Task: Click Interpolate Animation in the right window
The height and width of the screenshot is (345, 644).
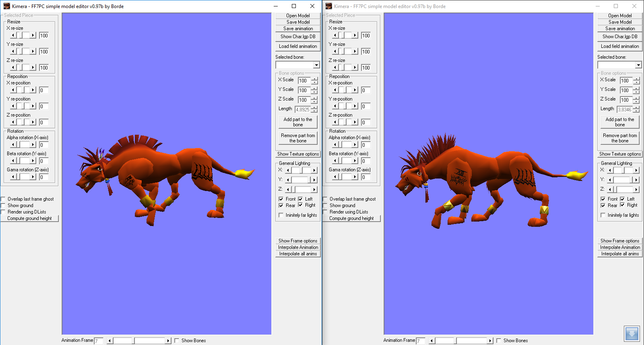Action: click(x=620, y=247)
